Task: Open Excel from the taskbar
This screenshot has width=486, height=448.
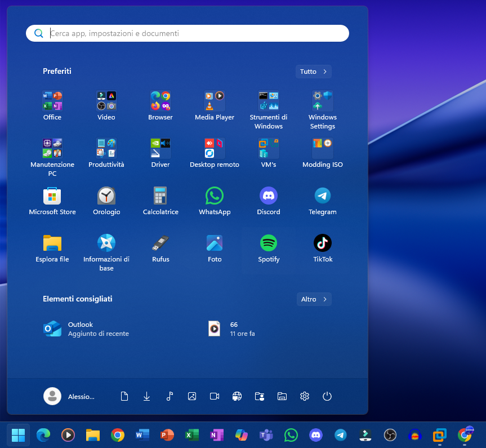Action: [192, 435]
